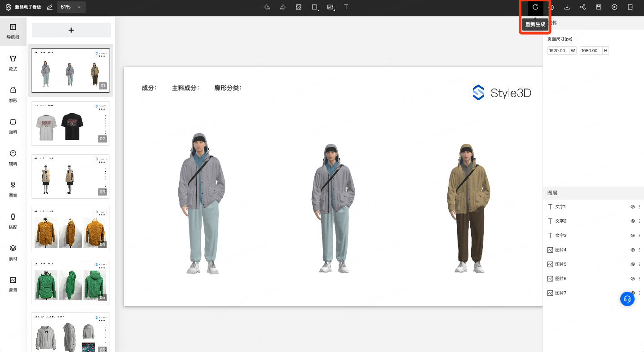Click the save icon in top bar
This screenshot has height=352, width=644.
coord(599,7)
